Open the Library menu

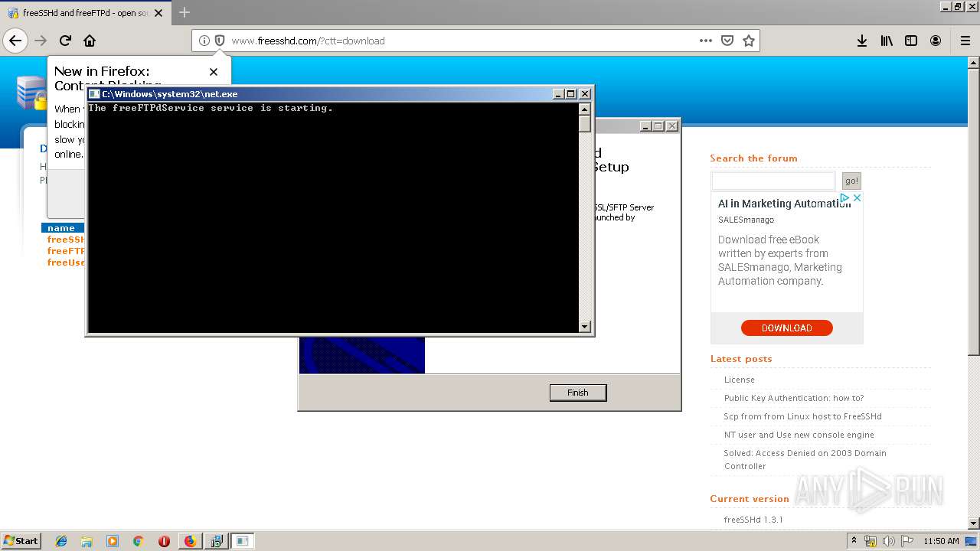tap(887, 41)
